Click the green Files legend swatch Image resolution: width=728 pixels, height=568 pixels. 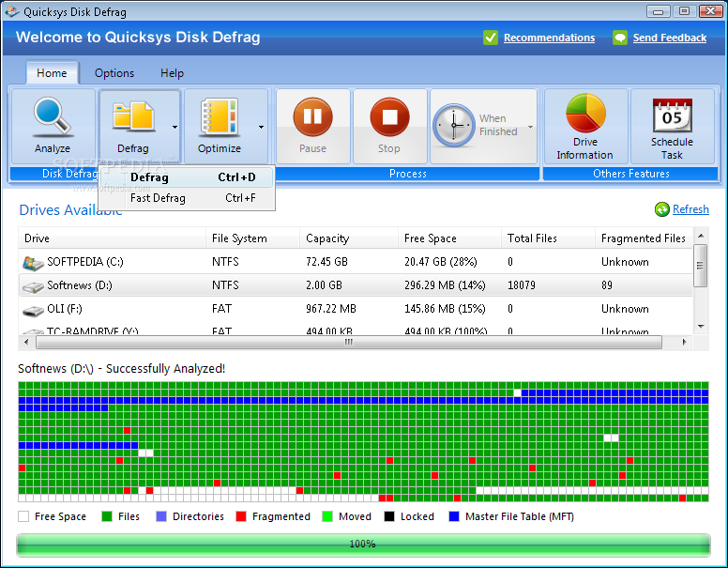click(x=107, y=516)
